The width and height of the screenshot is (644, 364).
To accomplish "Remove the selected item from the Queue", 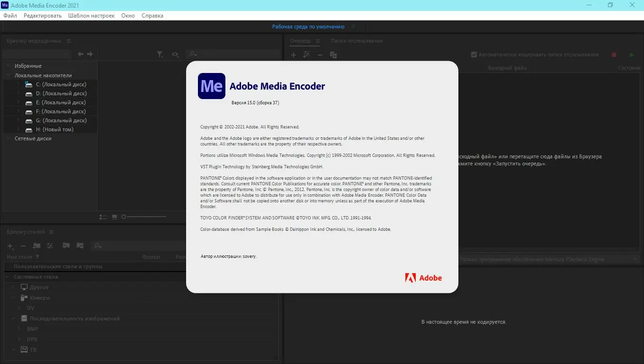I will (x=320, y=55).
